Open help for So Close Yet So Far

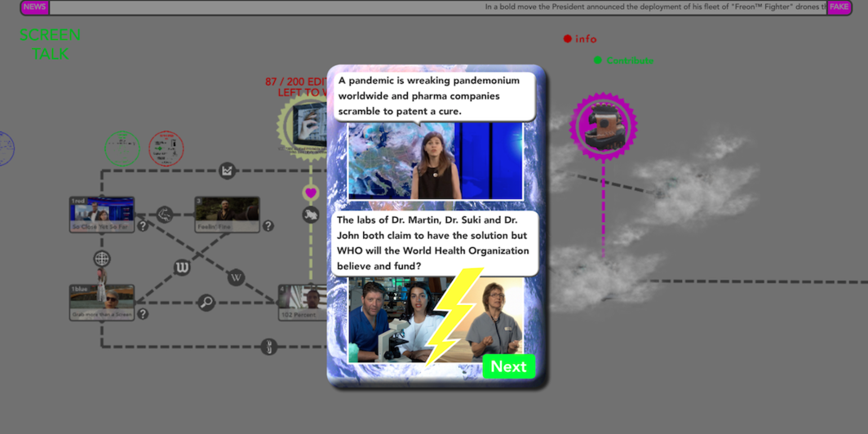pyautogui.click(x=143, y=226)
